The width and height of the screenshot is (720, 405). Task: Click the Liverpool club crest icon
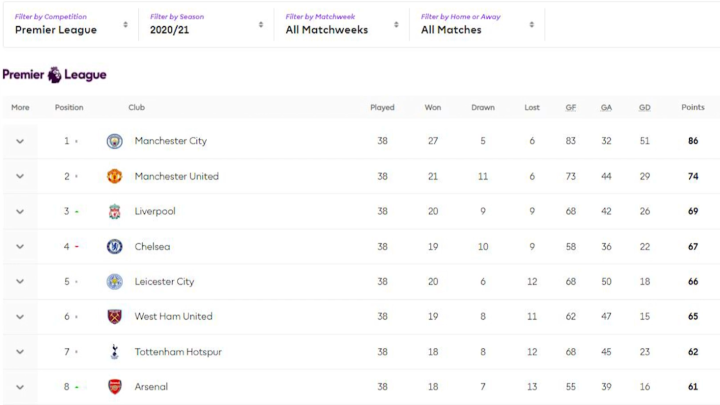pos(114,211)
